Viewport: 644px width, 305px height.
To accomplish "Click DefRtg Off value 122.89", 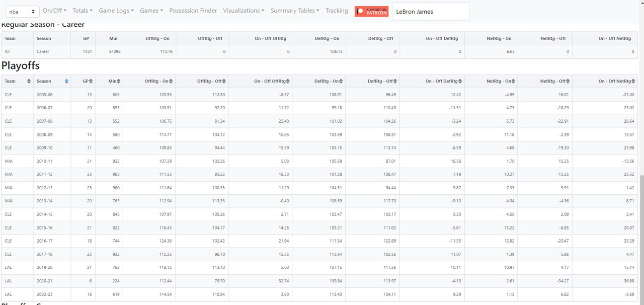I will pos(389,241).
